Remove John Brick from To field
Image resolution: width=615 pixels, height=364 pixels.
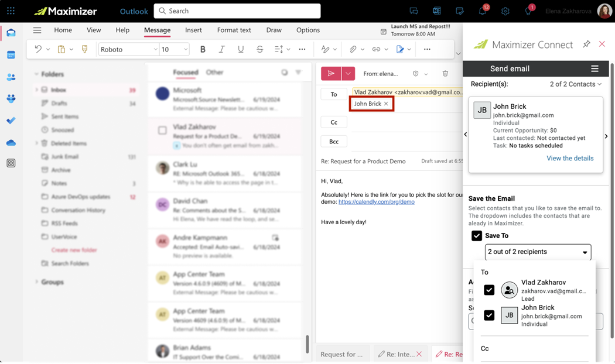(386, 104)
